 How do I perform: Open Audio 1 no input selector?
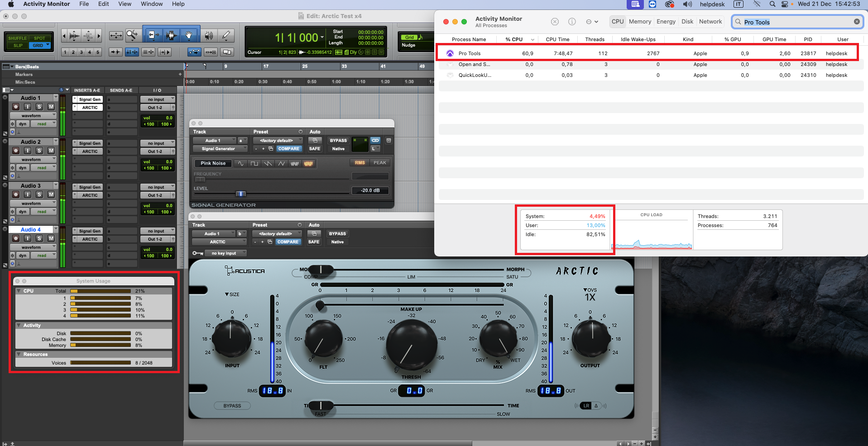(157, 100)
